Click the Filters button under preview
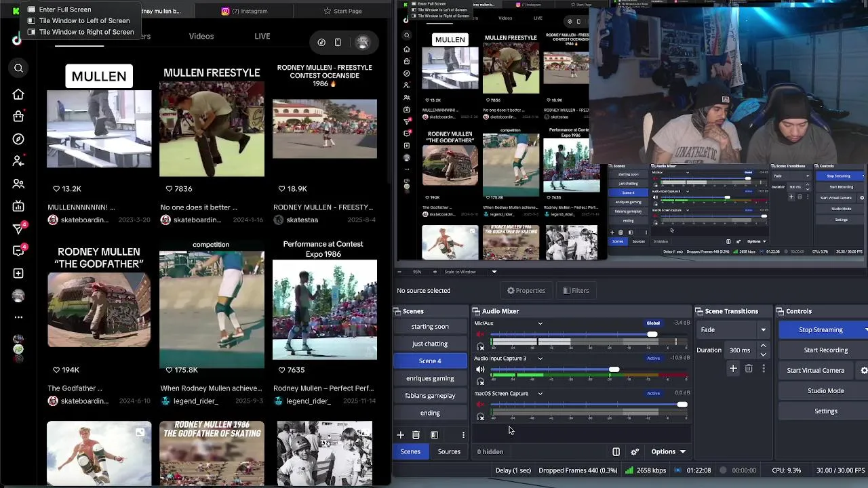The height and width of the screenshot is (488, 868). [x=576, y=291]
